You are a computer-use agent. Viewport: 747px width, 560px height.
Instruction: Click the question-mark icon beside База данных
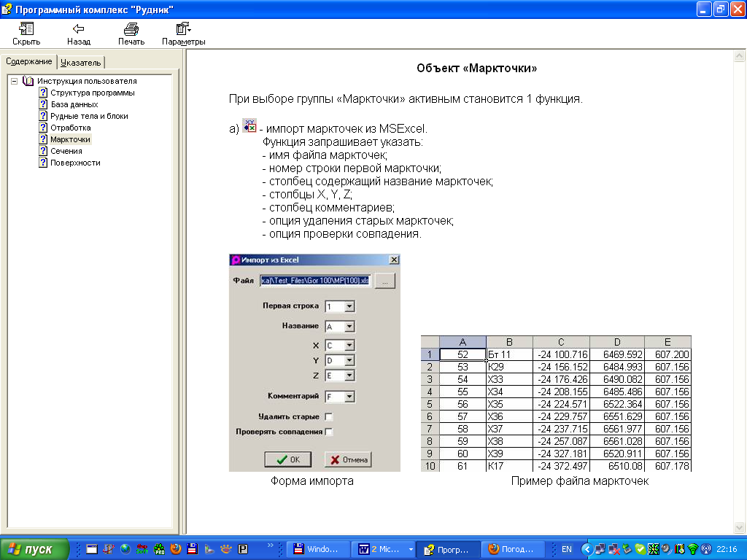click(44, 104)
